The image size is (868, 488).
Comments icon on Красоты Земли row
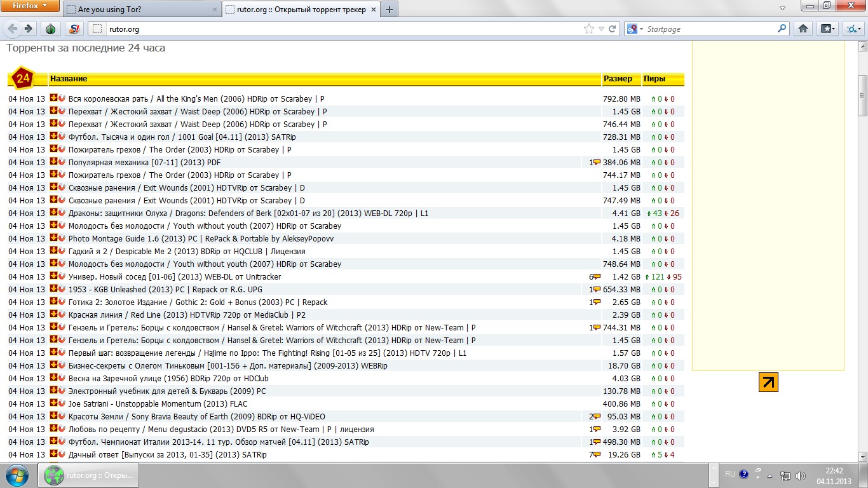[597, 416]
